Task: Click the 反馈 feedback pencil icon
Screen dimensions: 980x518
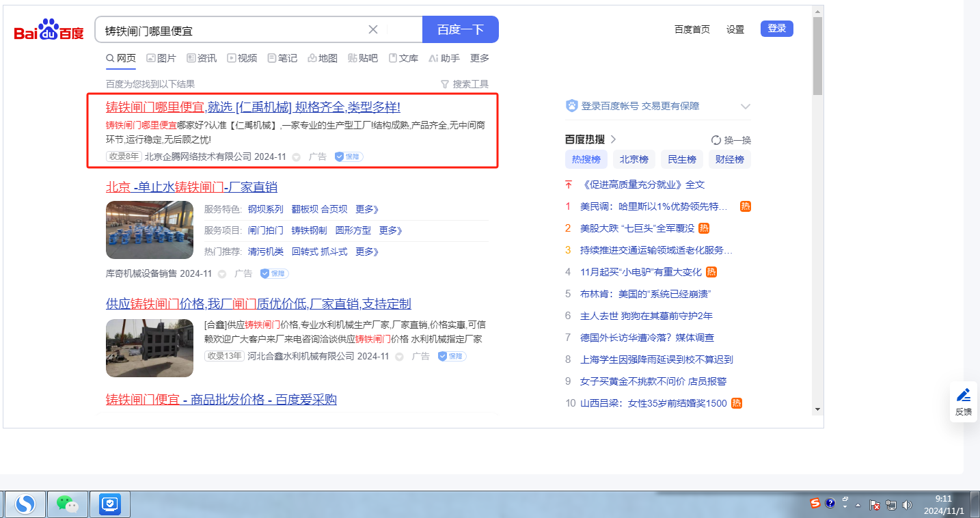Action: (963, 395)
